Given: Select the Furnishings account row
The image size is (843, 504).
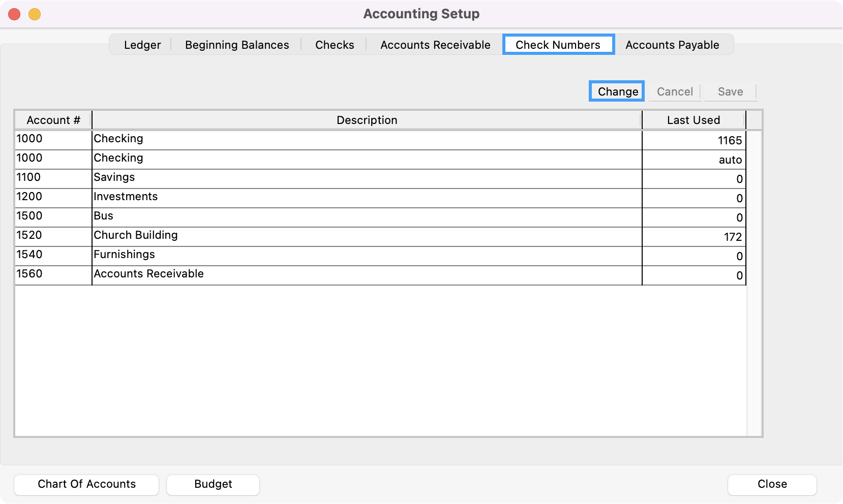Looking at the screenshot, I should pyautogui.click(x=366, y=256).
